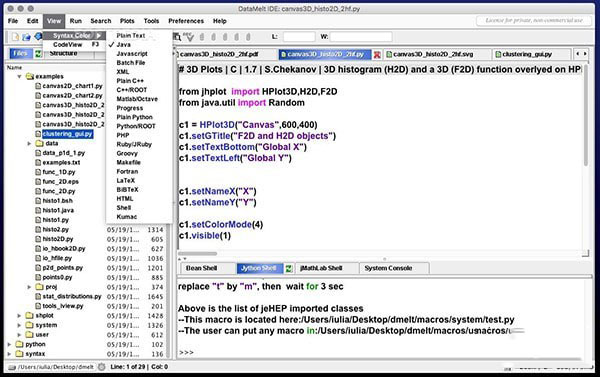Choose Python/ROOT syntax color
The height and width of the screenshot is (377, 600).
tap(139, 126)
